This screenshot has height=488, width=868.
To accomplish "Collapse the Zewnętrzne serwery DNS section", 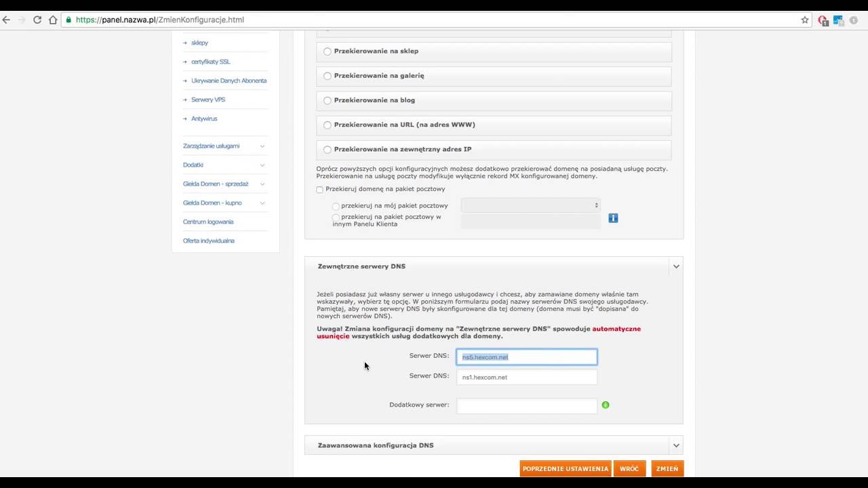I will pyautogui.click(x=676, y=266).
